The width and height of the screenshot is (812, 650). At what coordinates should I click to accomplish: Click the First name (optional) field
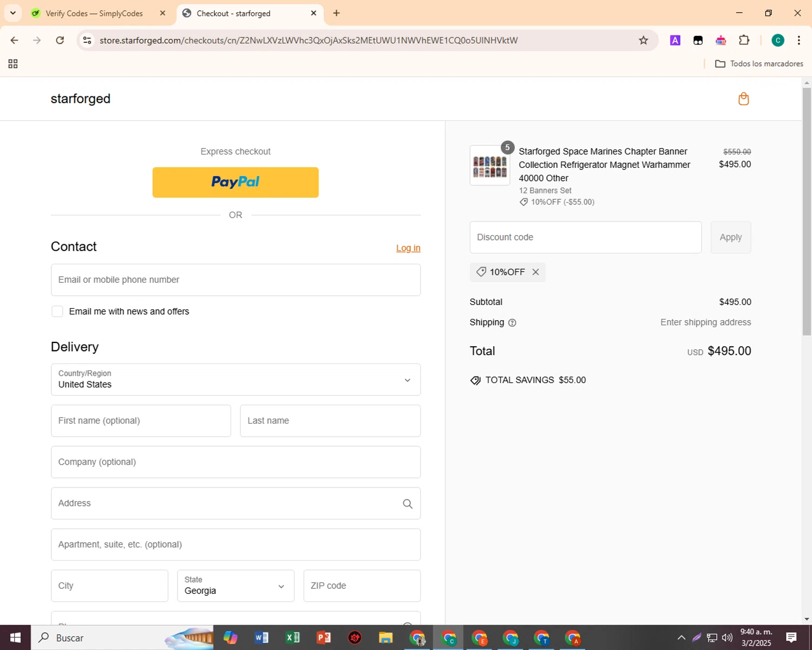[x=141, y=421]
